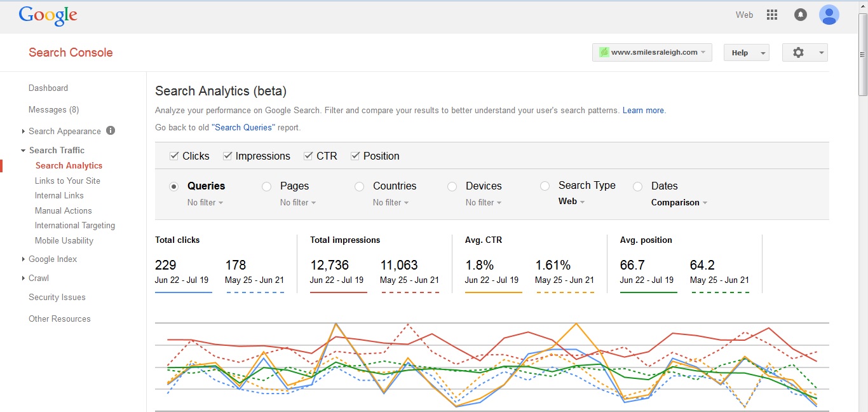
Task: Click the 11,063 impressions comparison value
Action: click(x=399, y=265)
